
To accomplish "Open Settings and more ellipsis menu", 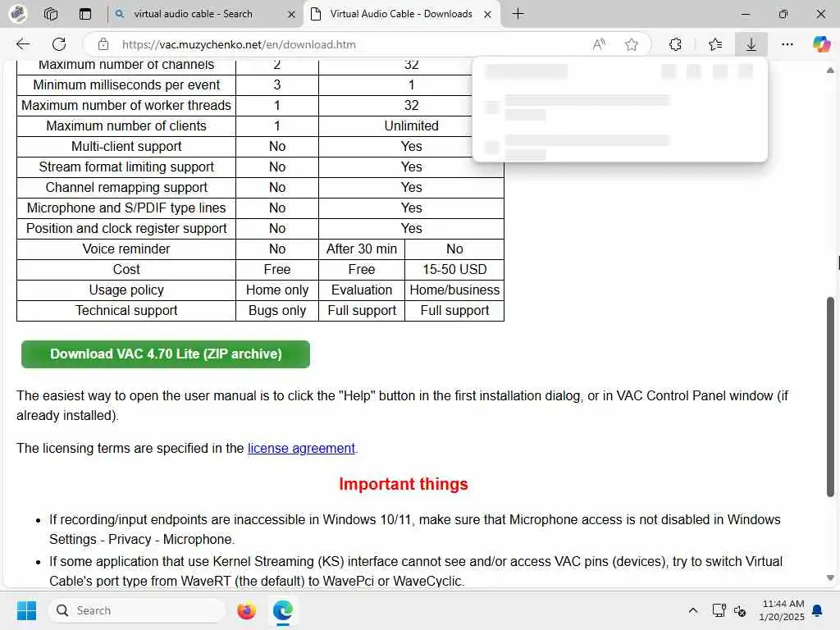I will [787, 44].
